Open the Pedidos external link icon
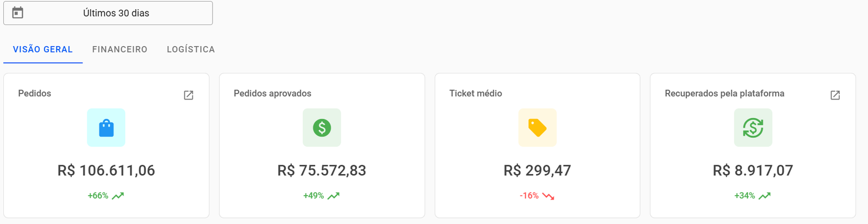The height and width of the screenshot is (224, 868). point(188,95)
